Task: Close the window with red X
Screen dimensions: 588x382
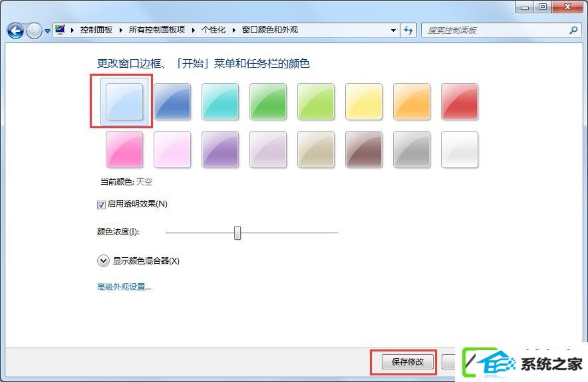Action: coord(568,7)
